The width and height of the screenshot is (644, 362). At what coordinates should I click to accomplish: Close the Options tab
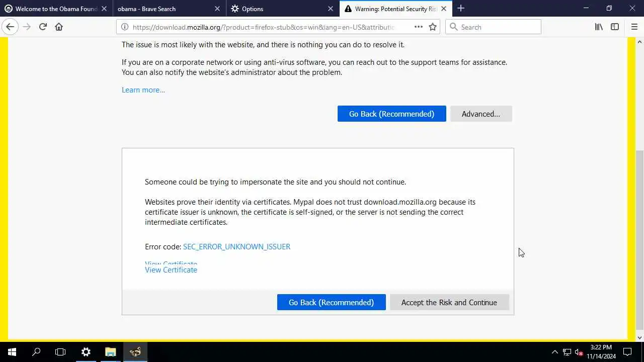pos(331,9)
